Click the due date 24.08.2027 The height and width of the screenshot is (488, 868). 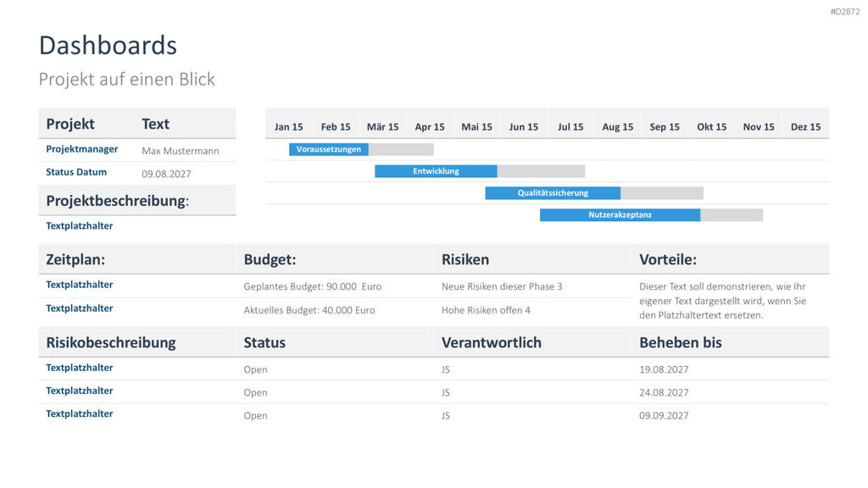[664, 393]
